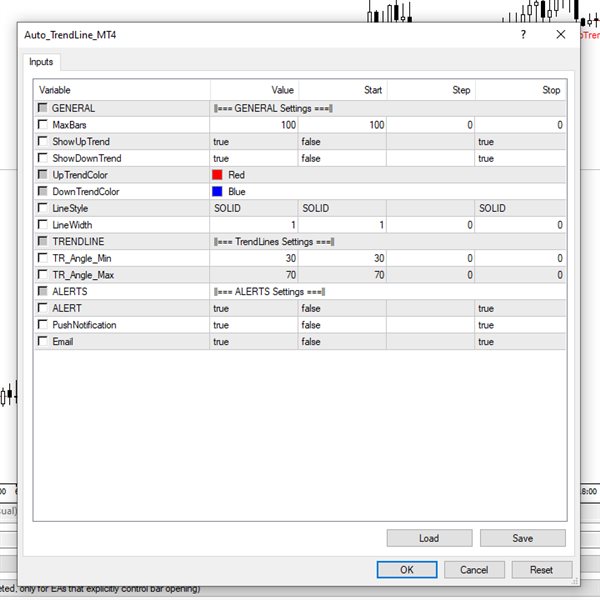Edit the TR_Angle_Max Start value 70
The height and width of the screenshot is (600, 600).
pyautogui.click(x=342, y=275)
